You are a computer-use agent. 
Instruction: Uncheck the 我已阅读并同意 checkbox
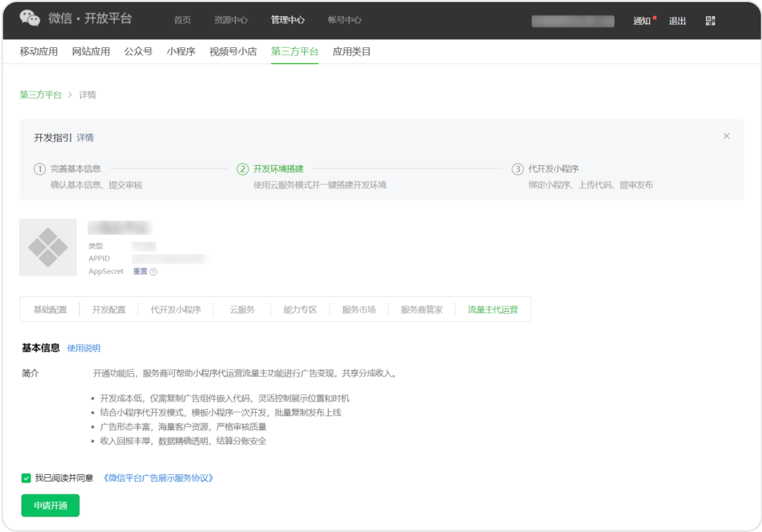26,478
